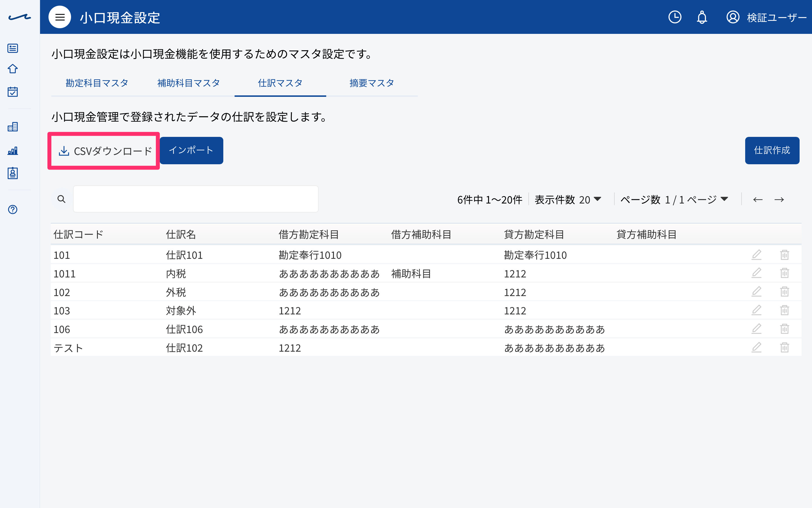Image resolution: width=812 pixels, height=508 pixels.
Task: Click the 仕訳作成 button
Action: (772, 150)
